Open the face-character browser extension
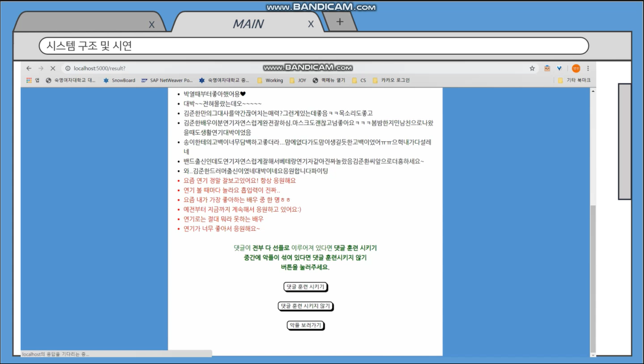 547,68
